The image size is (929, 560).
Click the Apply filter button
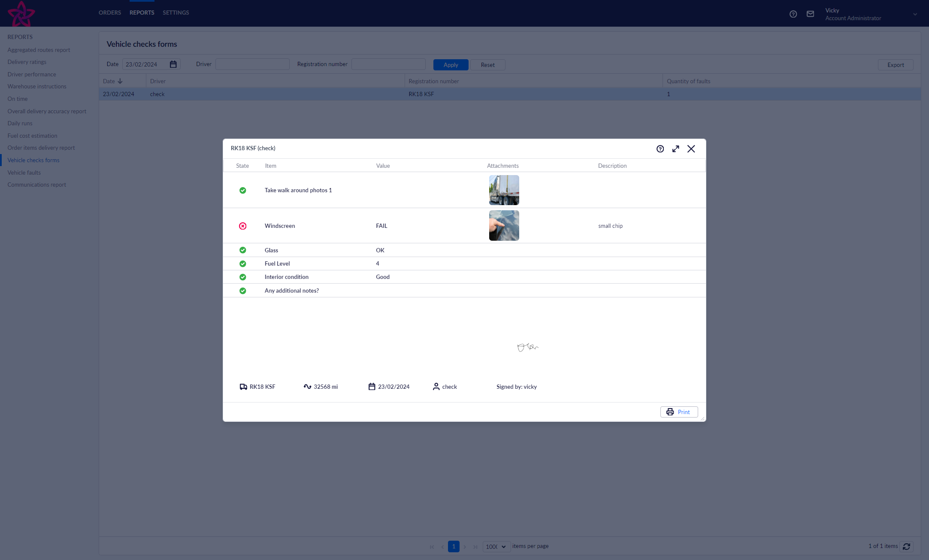tap(451, 65)
